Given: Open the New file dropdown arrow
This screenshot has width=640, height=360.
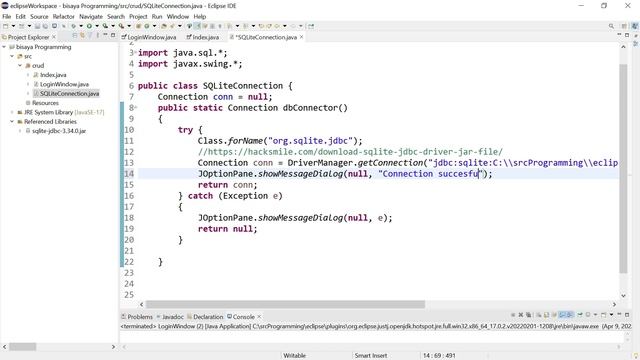Looking at the screenshot, I should point(13,26).
